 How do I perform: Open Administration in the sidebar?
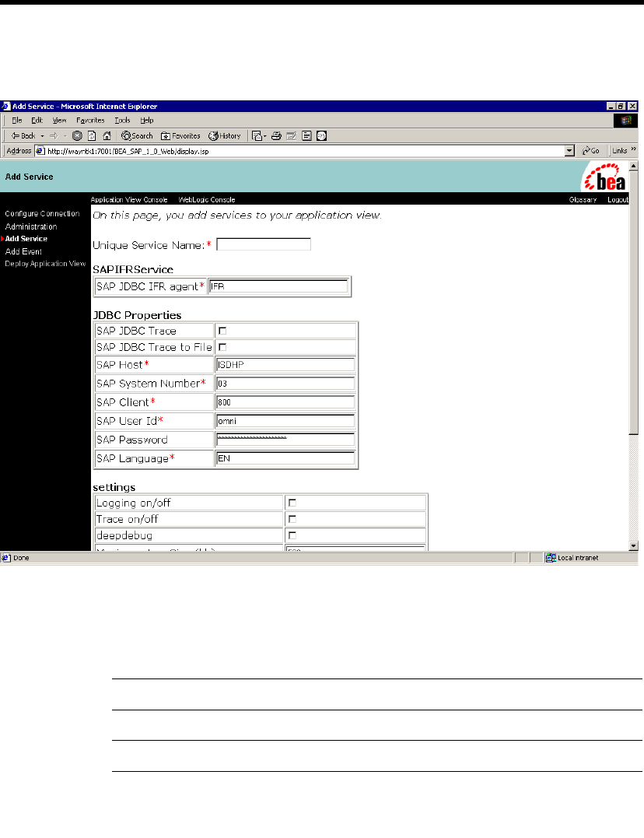click(31, 226)
